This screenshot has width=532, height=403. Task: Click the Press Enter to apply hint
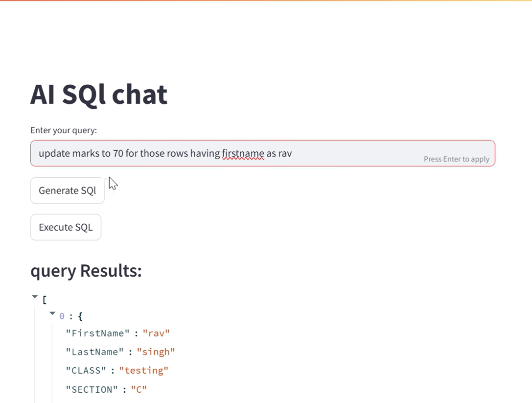tap(456, 159)
